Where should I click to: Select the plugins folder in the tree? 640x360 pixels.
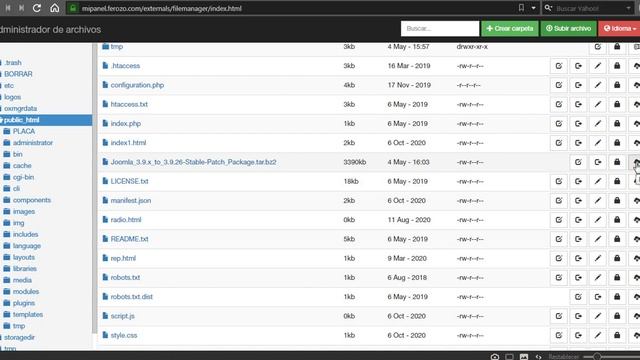pyautogui.click(x=24, y=303)
